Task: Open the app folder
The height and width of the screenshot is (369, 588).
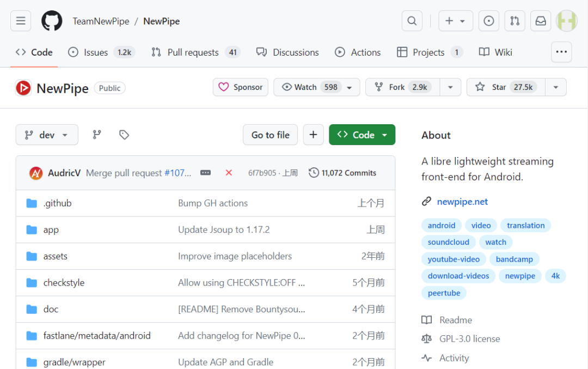Action: (x=51, y=229)
